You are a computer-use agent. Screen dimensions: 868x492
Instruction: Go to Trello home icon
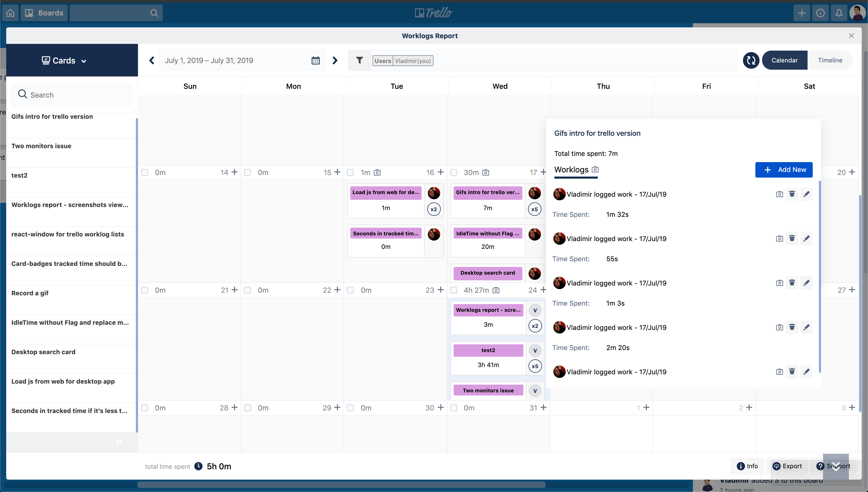(x=11, y=13)
